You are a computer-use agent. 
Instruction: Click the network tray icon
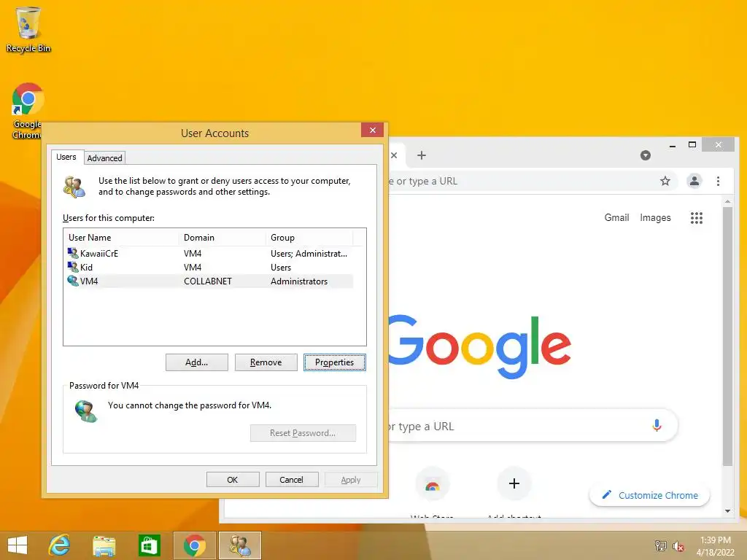point(660,545)
